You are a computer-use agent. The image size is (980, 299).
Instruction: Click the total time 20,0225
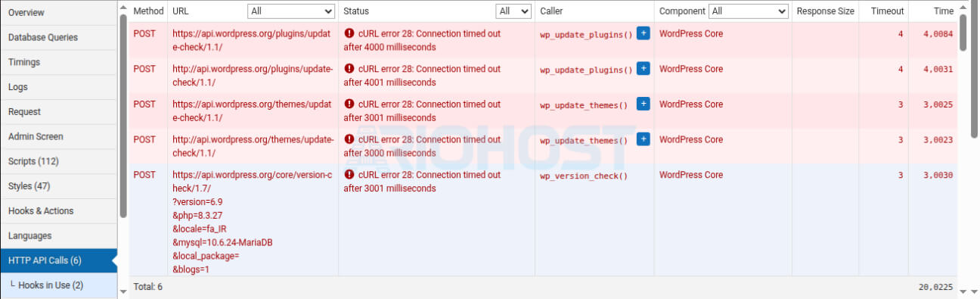coord(936,288)
